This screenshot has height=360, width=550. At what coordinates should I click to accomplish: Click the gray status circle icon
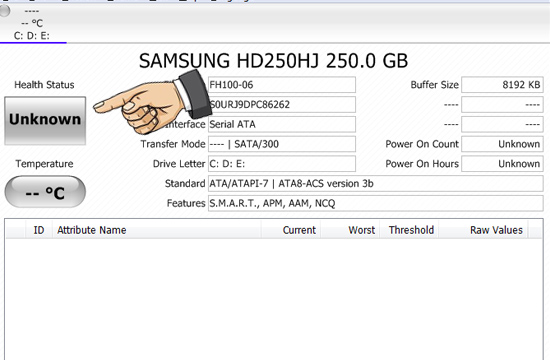tap(5, 11)
